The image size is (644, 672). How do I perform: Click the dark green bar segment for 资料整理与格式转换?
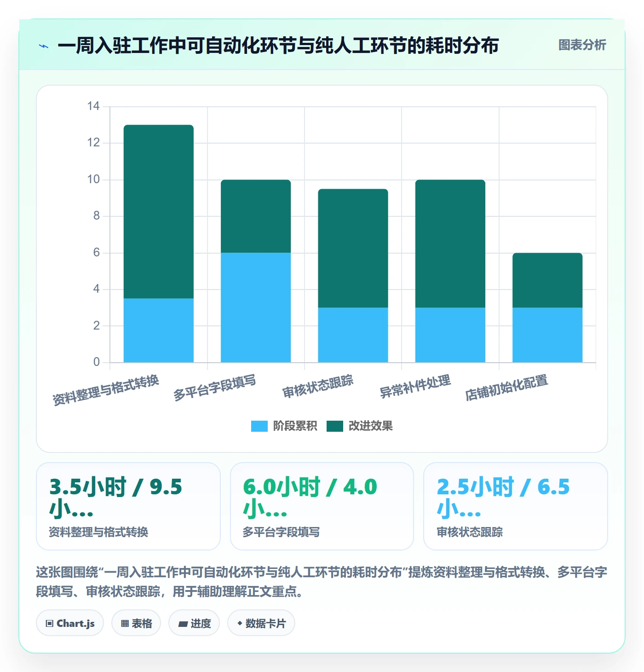[x=159, y=212]
